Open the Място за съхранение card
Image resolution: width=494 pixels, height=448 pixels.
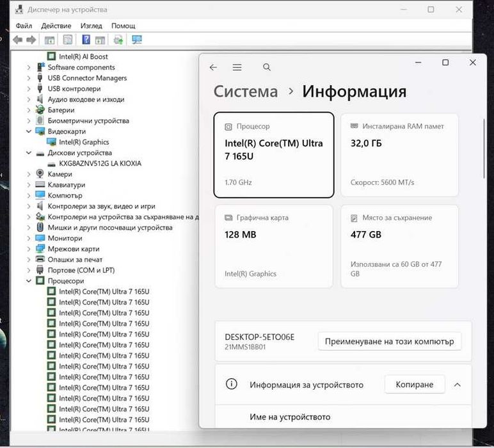point(399,246)
